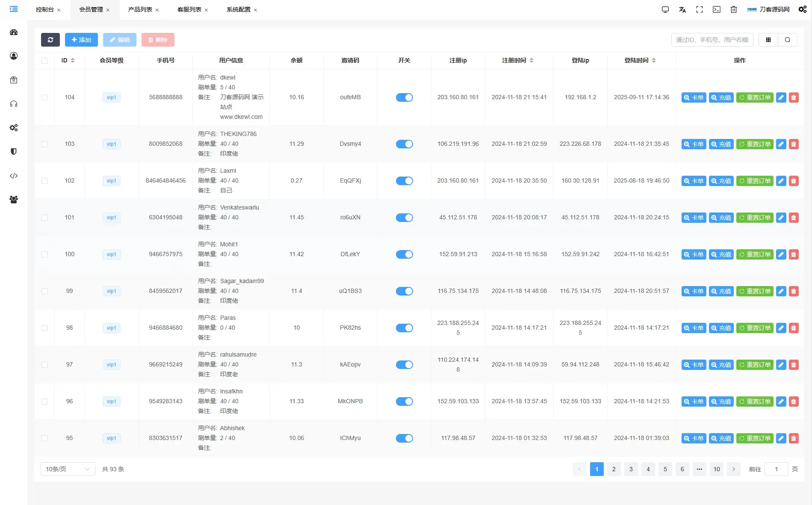Close the 控制台 tab

(x=59, y=10)
